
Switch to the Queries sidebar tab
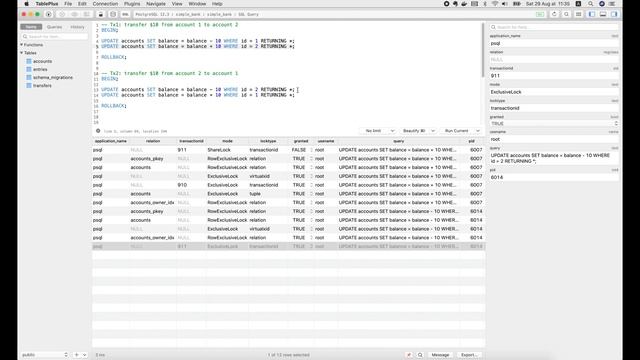click(54, 27)
